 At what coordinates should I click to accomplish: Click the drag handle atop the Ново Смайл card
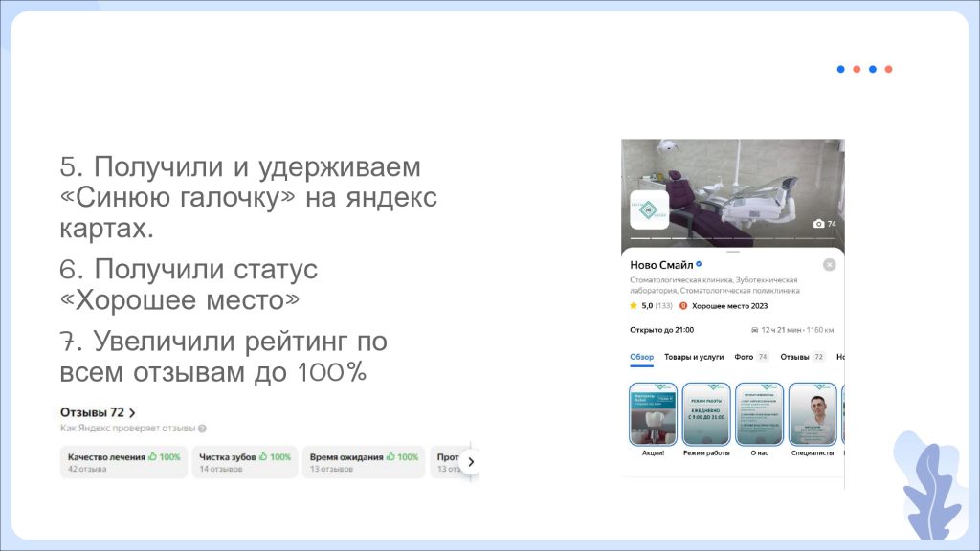733,252
